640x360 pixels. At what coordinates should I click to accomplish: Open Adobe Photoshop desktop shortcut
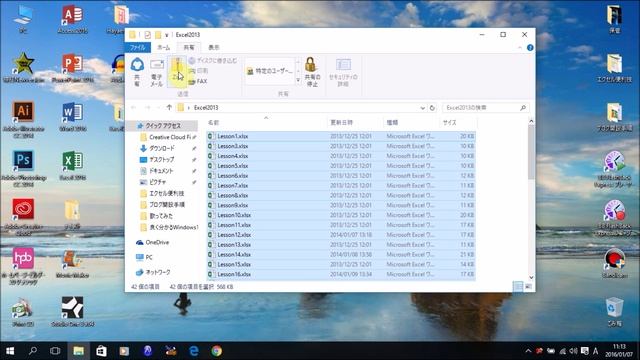23,168
